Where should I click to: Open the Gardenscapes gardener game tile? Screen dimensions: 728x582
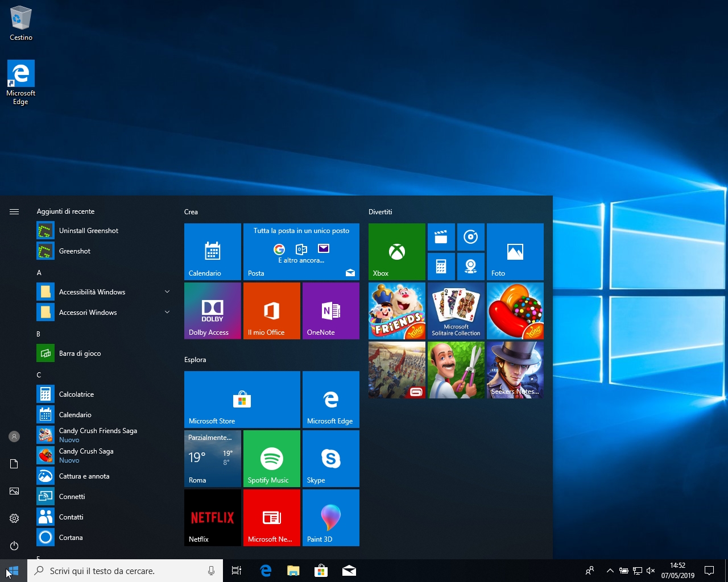coord(456,370)
